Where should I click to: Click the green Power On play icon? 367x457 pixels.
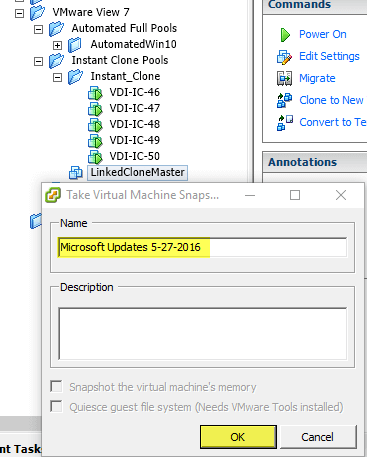pos(285,35)
